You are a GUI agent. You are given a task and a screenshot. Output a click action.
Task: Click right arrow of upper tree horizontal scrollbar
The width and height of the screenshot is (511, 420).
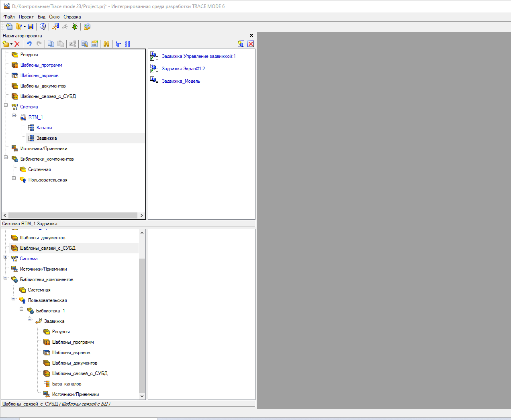pos(141,216)
